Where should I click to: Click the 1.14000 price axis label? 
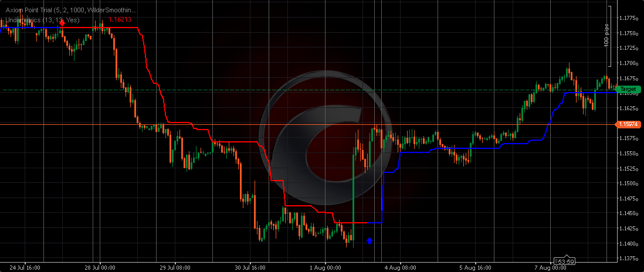click(629, 243)
